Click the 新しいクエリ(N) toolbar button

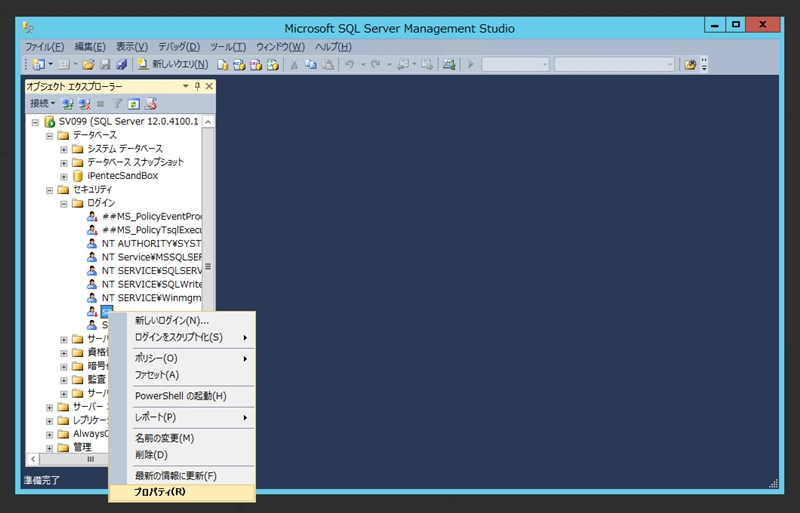point(172,64)
